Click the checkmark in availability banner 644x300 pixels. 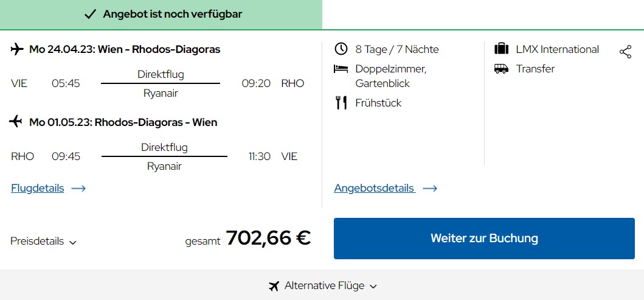[89, 15]
